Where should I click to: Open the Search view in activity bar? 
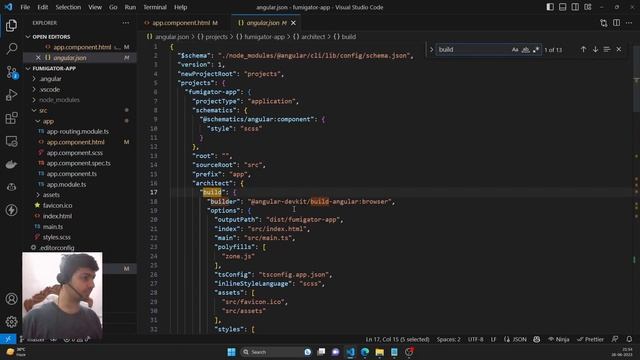[x=11, y=49]
